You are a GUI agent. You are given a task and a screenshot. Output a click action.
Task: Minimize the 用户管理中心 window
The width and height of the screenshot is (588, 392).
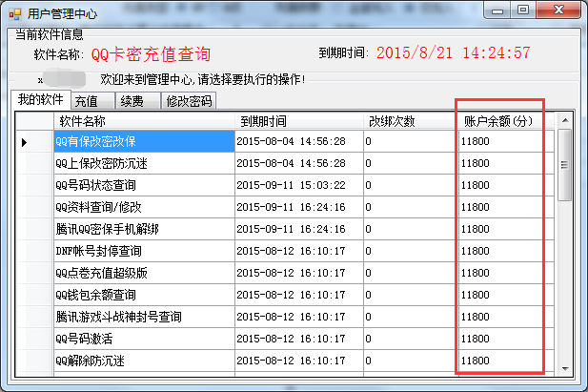[x=497, y=10]
